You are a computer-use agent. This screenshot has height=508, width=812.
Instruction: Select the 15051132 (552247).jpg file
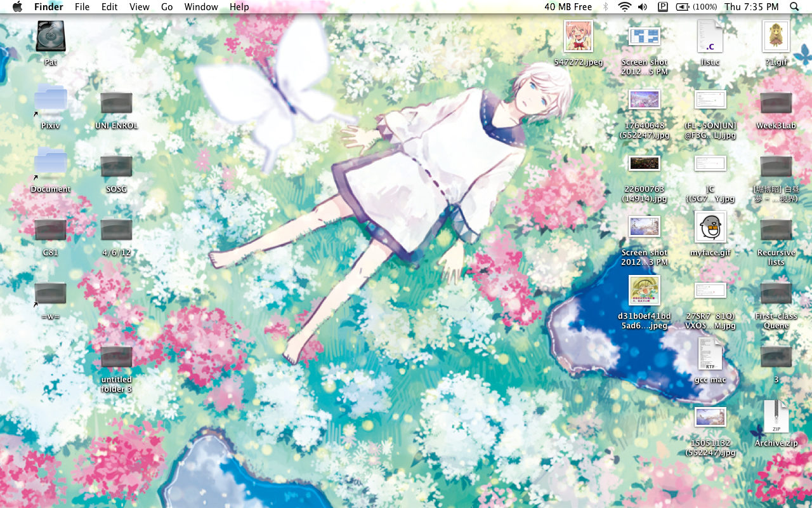(710, 417)
